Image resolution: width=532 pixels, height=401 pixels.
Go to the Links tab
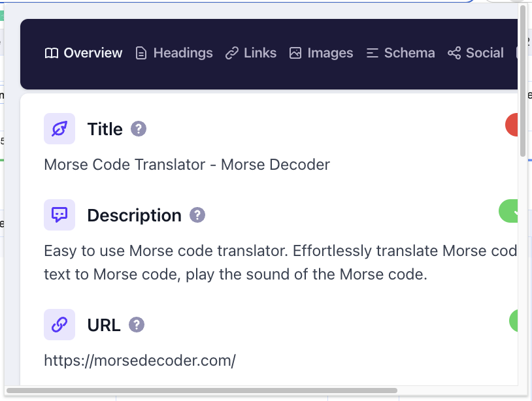click(x=251, y=54)
